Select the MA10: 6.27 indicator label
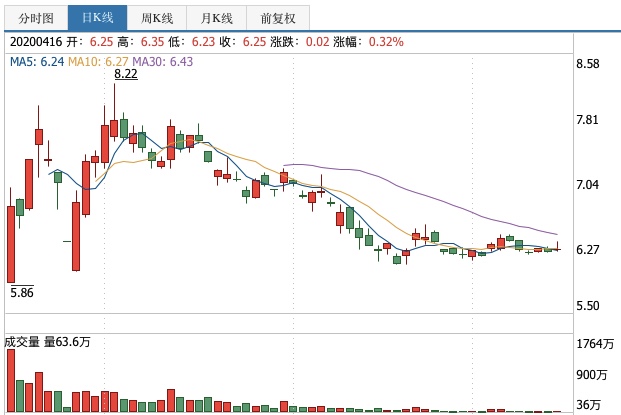This screenshot has height=415, width=621. tap(100, 61)
